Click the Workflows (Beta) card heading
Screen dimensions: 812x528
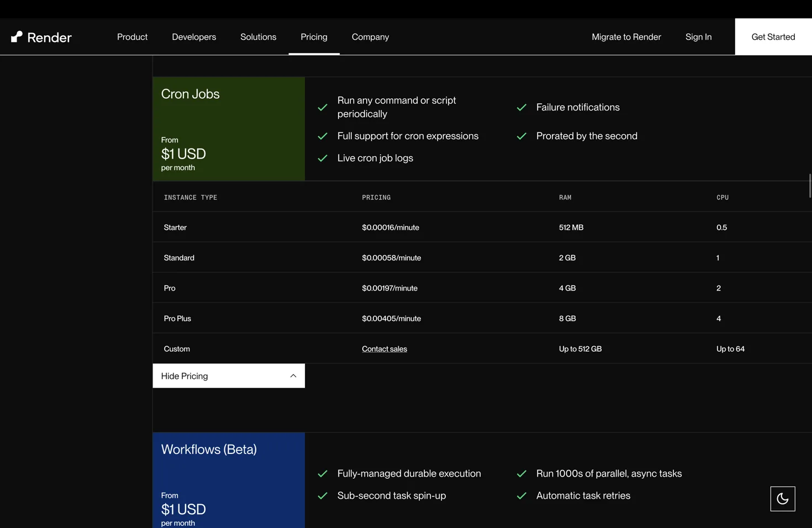tap(209, 450)
